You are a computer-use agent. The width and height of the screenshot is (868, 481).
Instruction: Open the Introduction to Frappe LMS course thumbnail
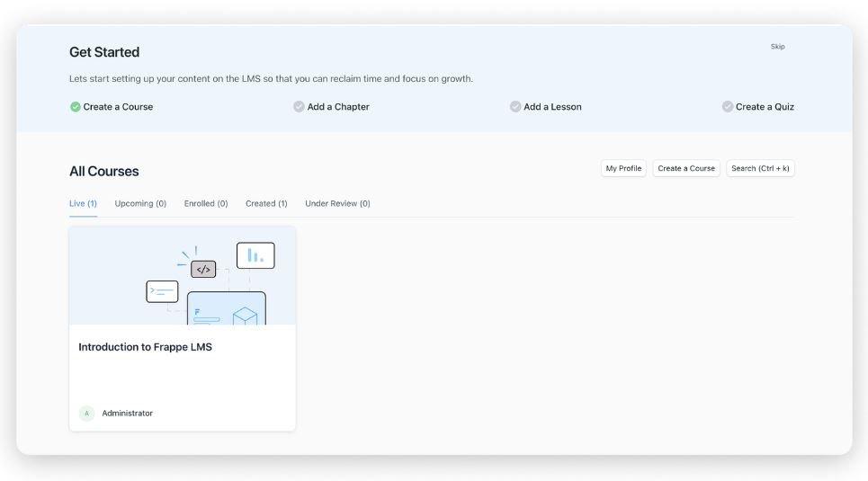(182, 275)
